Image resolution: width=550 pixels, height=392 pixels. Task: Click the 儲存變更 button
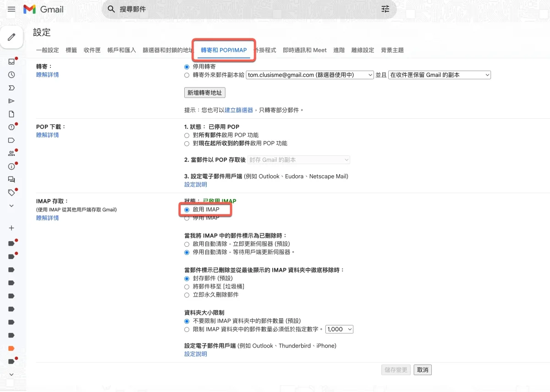coord(396,370)
